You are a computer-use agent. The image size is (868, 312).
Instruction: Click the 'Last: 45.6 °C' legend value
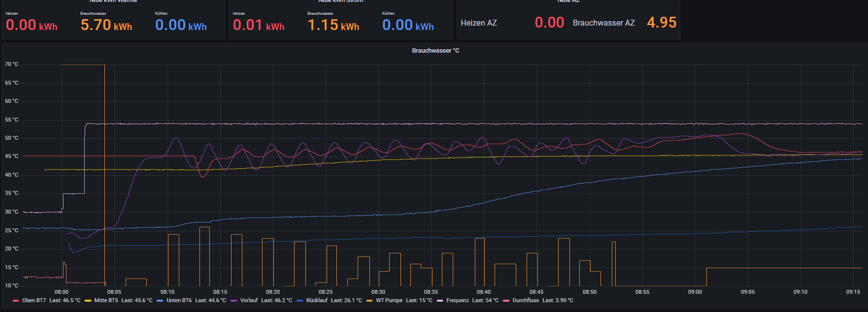(137, 300)
